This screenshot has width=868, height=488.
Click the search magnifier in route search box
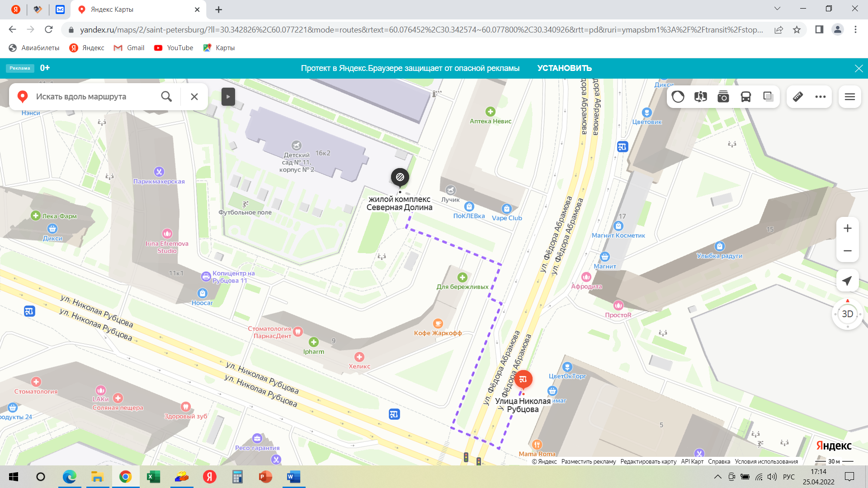166,96
